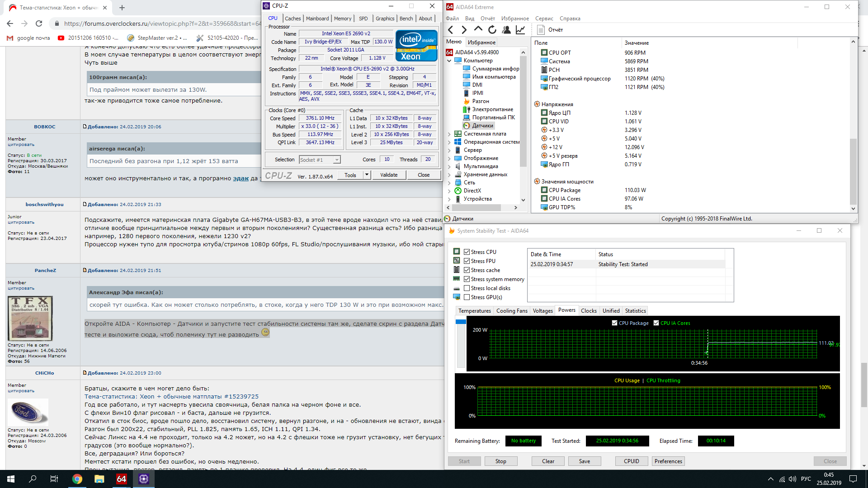The image size is (868, 488).
Task: Open google почта bookmark
Action: point(28,38)
